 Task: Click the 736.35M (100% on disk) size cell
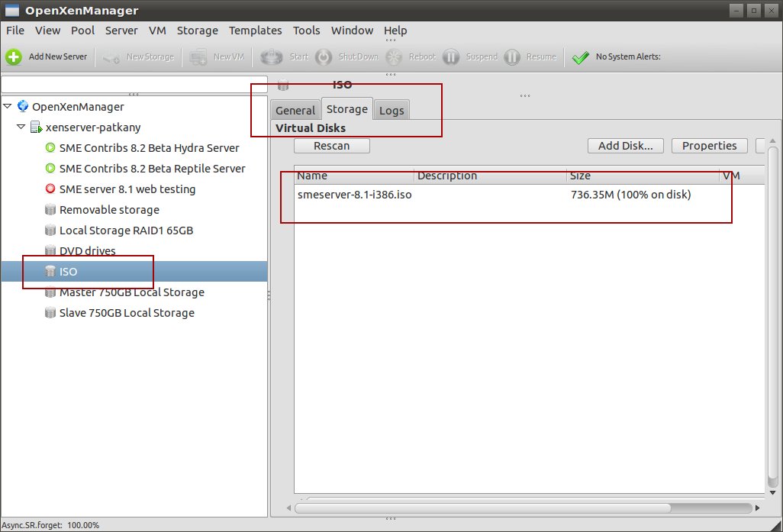[630, 195]
